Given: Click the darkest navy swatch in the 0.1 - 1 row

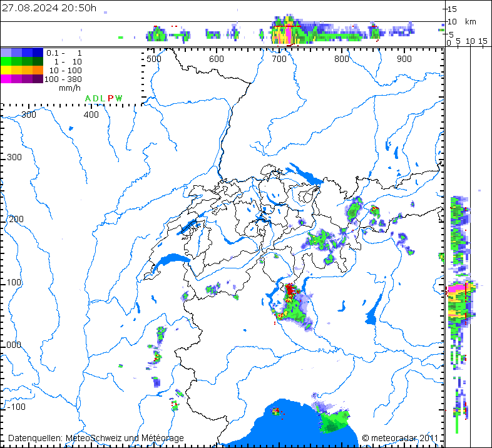Looking at the screenshot, I should click(x=38, y=53).
